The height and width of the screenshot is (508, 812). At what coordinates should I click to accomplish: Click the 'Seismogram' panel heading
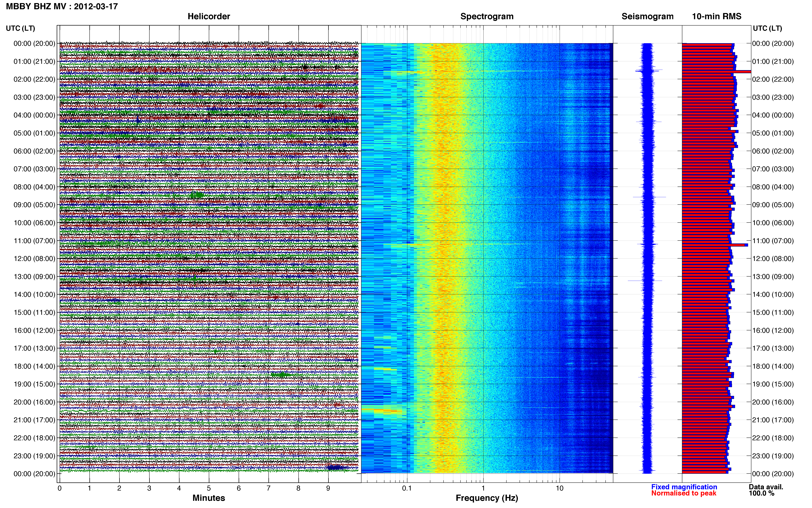tap(648, 16)
